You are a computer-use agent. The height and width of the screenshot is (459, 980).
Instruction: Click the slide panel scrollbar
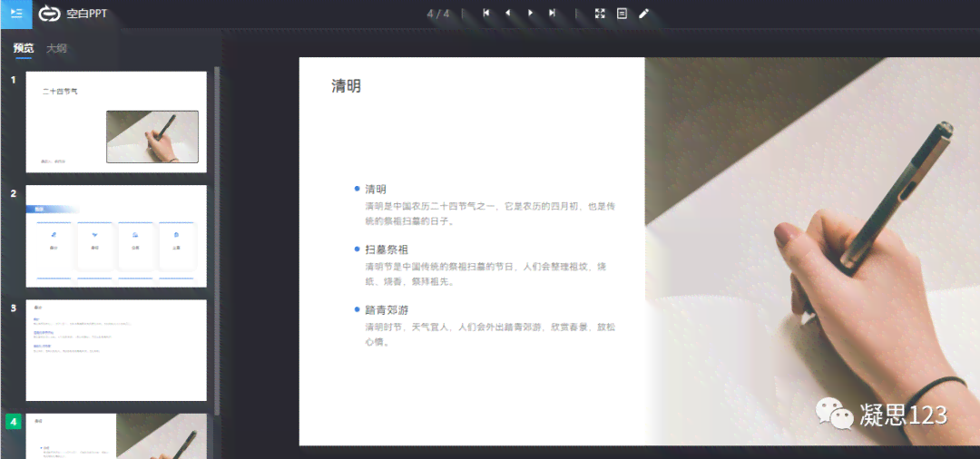click(x=217, y=240)
